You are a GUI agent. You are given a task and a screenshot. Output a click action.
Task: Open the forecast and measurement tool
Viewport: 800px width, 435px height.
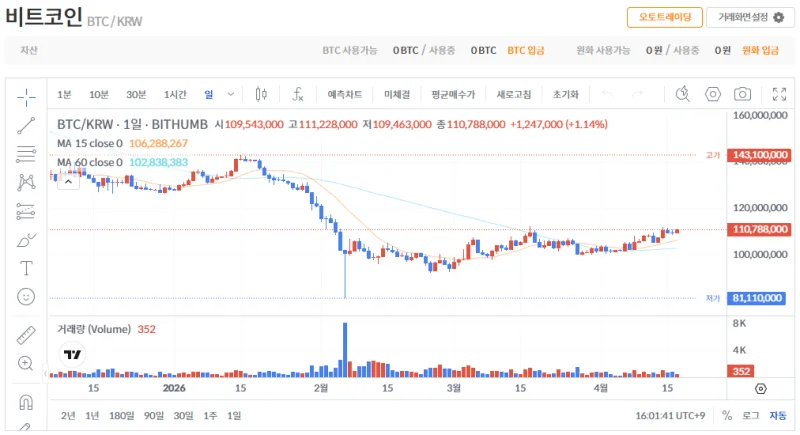click(x=26, y=211)
